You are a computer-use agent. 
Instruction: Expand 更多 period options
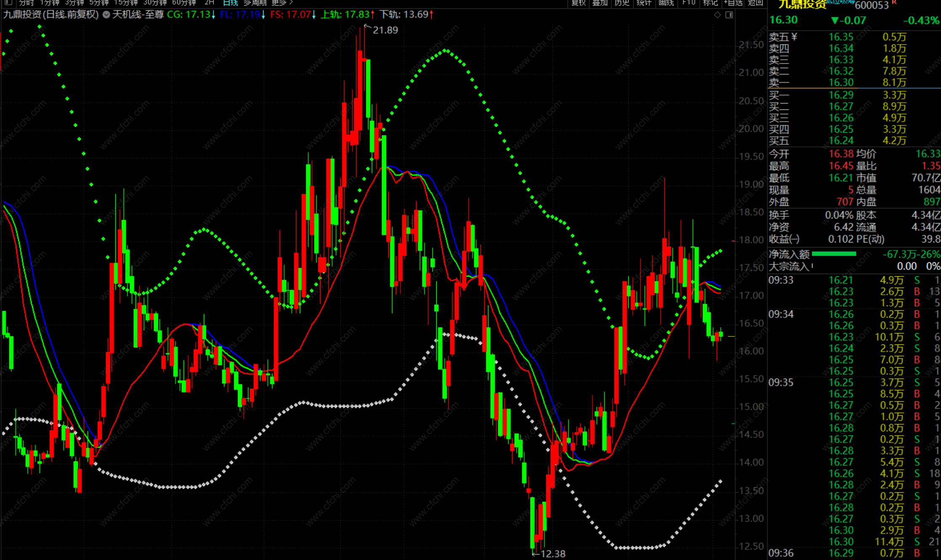click(282, 3)
